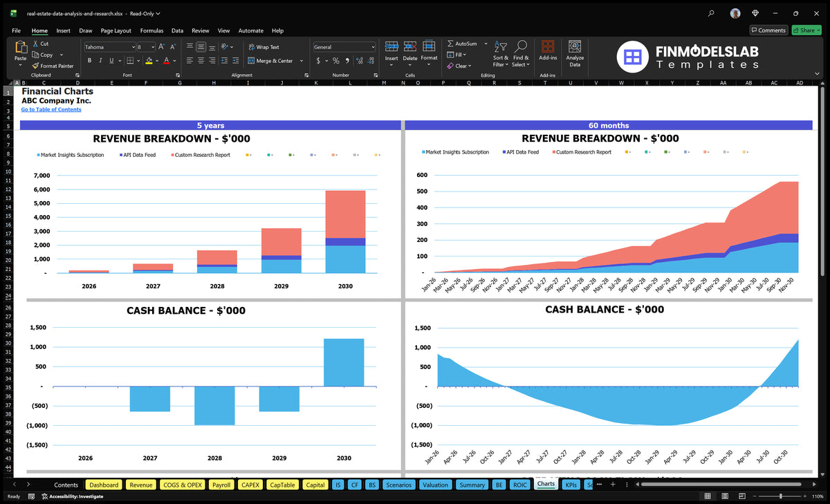
Task: Click the Analyze Data icon
Action: click(x=575, y=46)
